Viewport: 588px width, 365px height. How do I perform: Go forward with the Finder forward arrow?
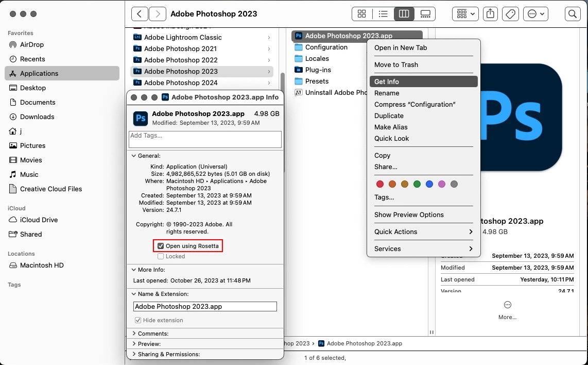click(158, 14)
